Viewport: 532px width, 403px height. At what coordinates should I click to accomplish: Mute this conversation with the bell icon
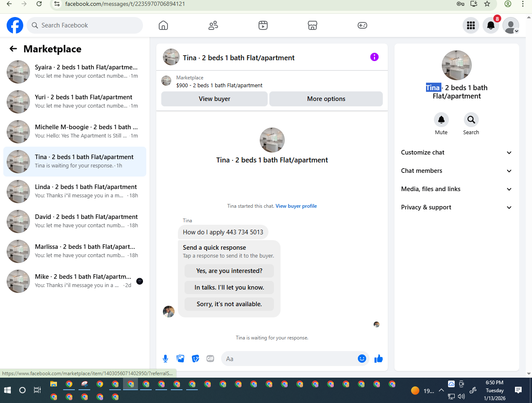click(x=441, y=120)
